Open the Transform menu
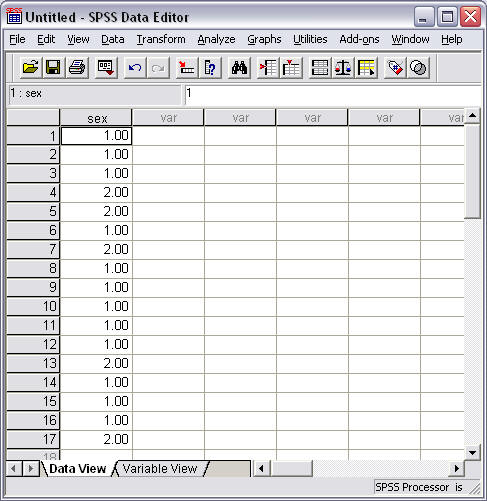This screenshot has width=487, height=501. pos(161,39)
